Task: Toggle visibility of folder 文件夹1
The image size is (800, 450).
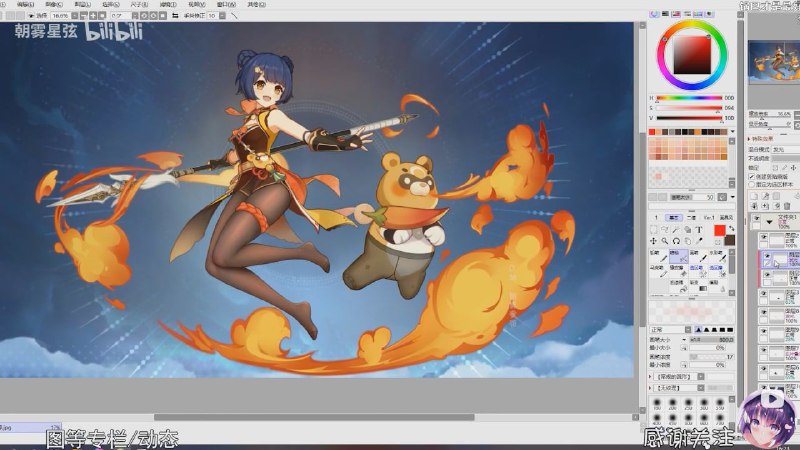Action: coord(757,219)
